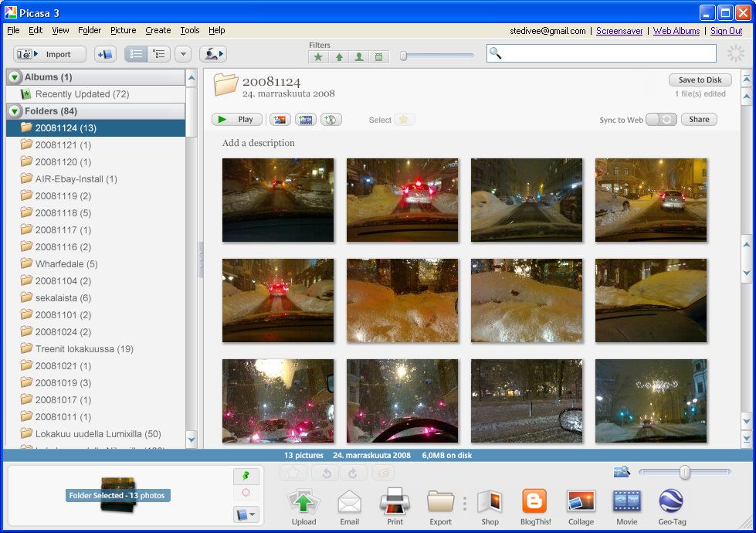The height and width of the screenshot is (533, 756).
Task: Enable the starred photos filter
Action: click(318, 57)
